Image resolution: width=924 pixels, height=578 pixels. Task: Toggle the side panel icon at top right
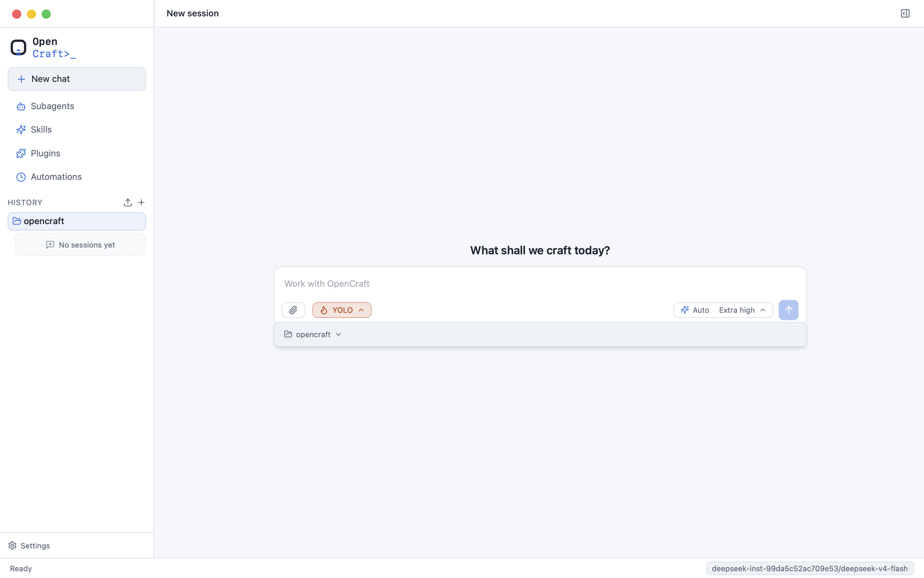click(x=905, y=13)
